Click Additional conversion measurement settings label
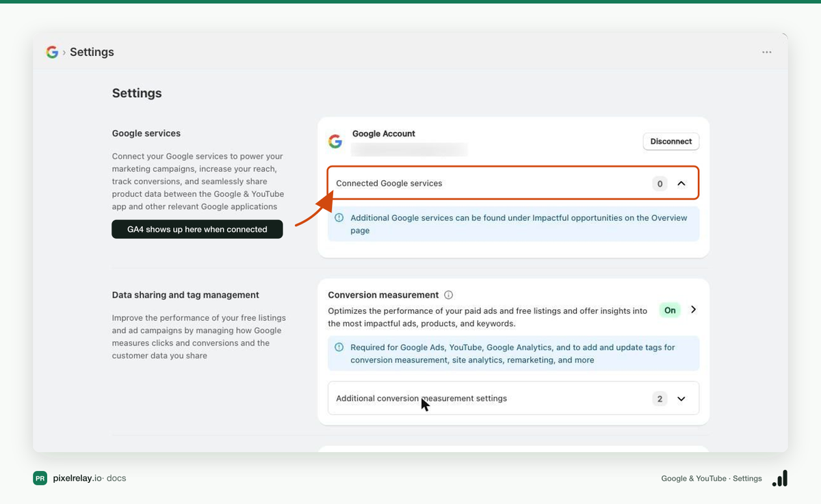Image resolution: width=821 pixels, height=504 pixels. click(421, 399)
